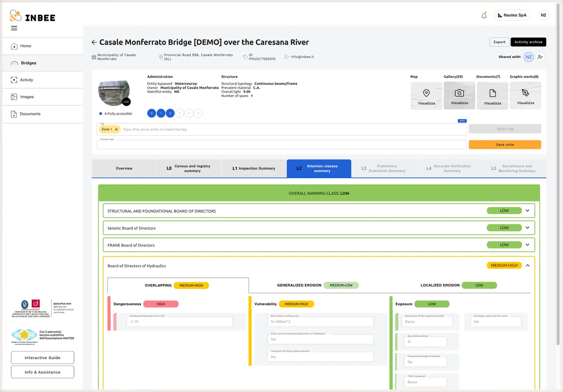Open Activity in sidebar
The image size is (563, 392).
pyautogui.click(x=42, y=80)
